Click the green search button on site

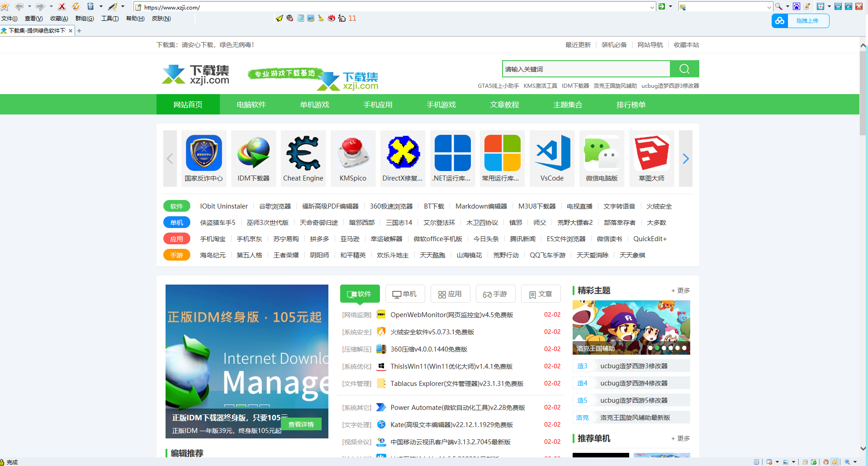tap(684, 69)
